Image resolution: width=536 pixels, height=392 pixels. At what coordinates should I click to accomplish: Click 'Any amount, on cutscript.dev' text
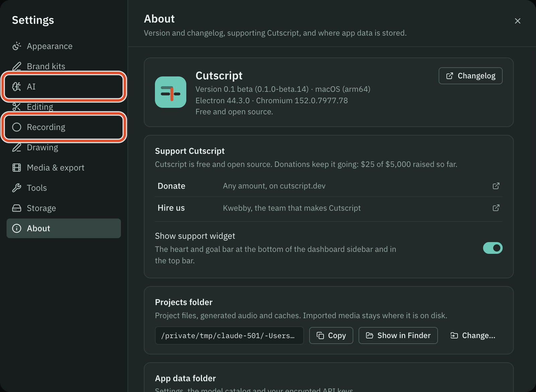[x=274, y=186]
